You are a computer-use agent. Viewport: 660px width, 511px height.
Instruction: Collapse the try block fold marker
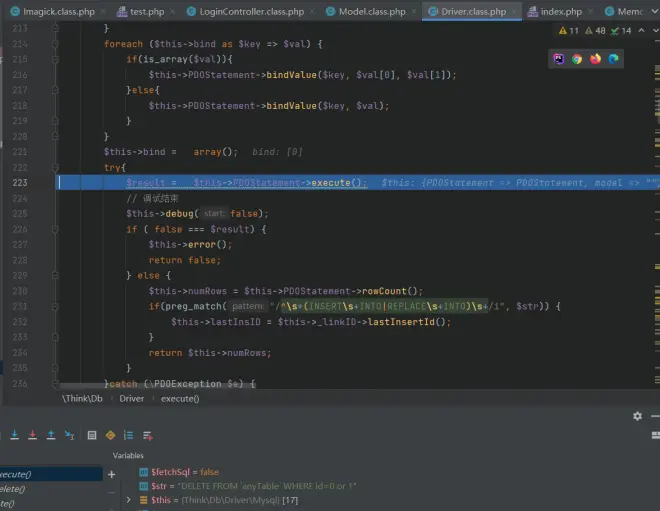point(56,167)
